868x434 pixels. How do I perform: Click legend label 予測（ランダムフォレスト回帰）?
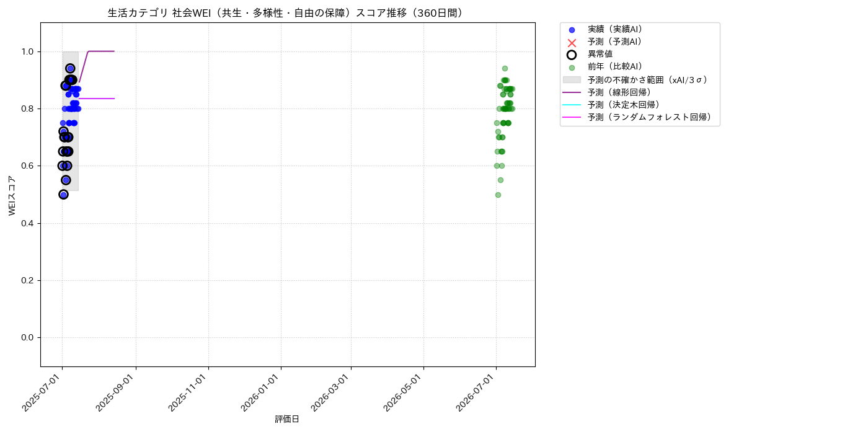652,117
